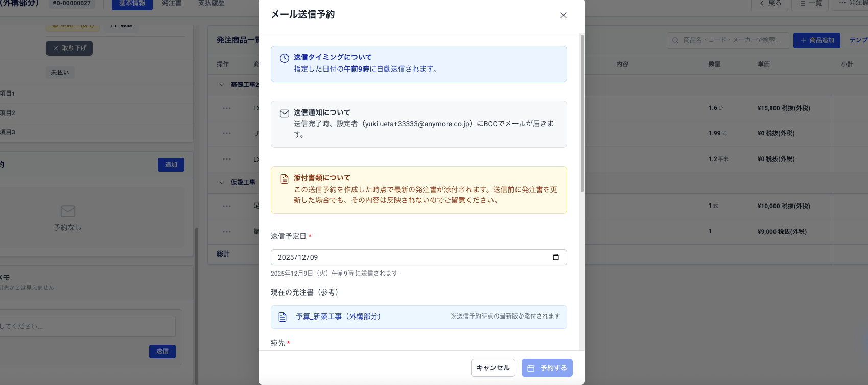Focus the 商品名・コード・メーカー search field
This screenshot has height=385, width=868.
(728, 40)
